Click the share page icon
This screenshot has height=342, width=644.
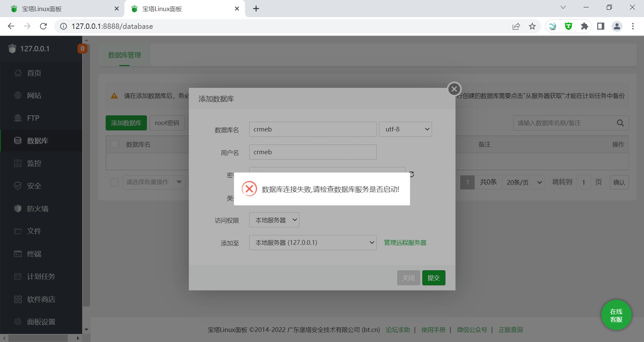pos(516,26)
